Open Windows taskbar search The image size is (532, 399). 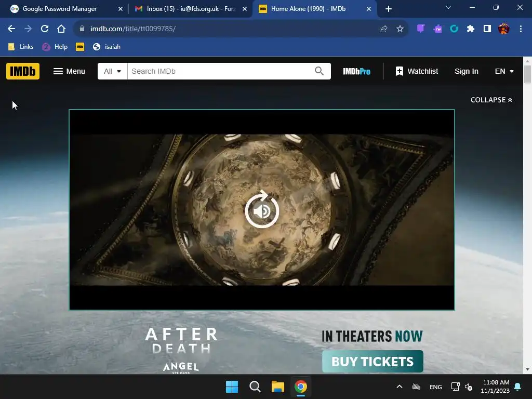255,387
